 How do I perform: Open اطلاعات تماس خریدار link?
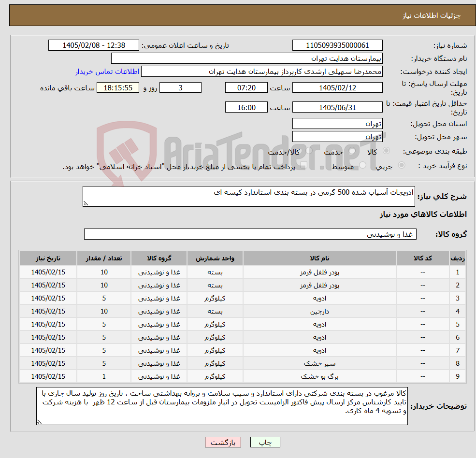[x=107, y=72]
